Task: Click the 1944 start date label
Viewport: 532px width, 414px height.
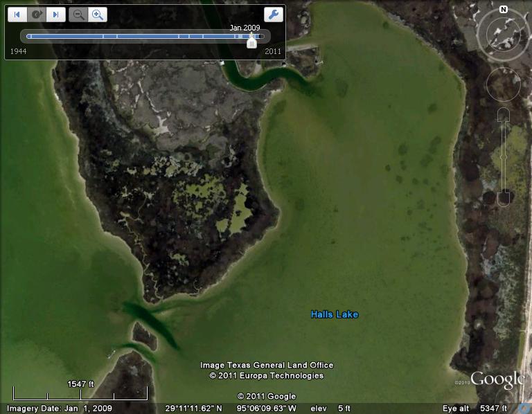Action: pyautogui.click(x=18, y=52)
